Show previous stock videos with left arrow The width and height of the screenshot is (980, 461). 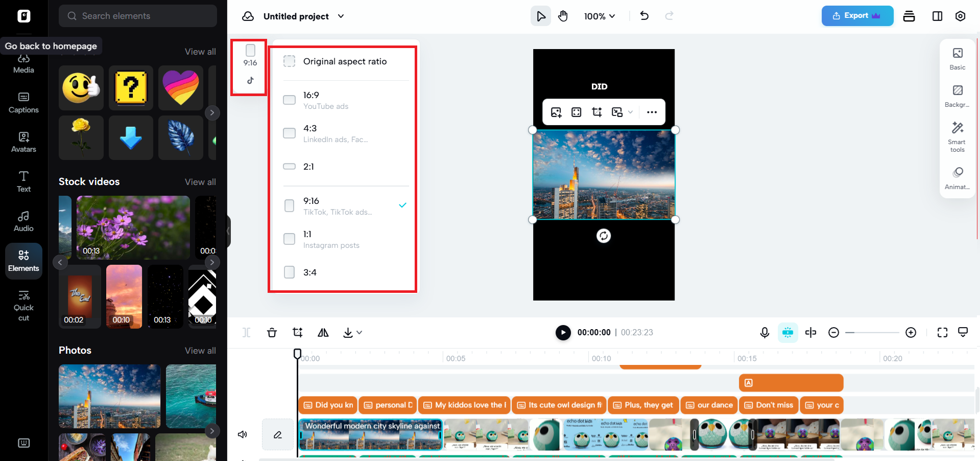point(60,262)
